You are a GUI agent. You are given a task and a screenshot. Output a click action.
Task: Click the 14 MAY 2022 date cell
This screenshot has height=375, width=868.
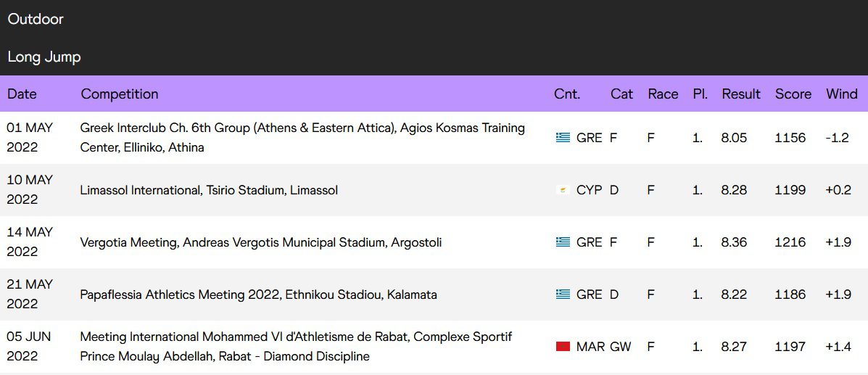click(x=30, y=242)
